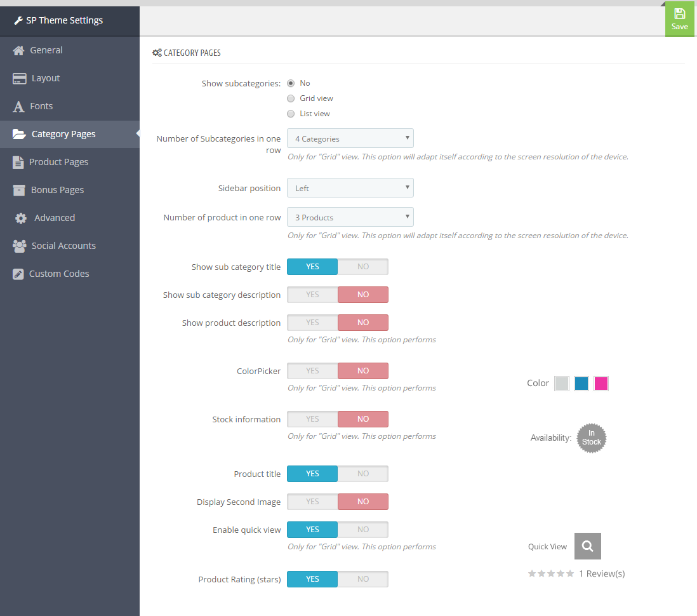This screenshot has height=616, width=697.
Task: Click the '1 Review(s)' text
Action: coord(602,573)
